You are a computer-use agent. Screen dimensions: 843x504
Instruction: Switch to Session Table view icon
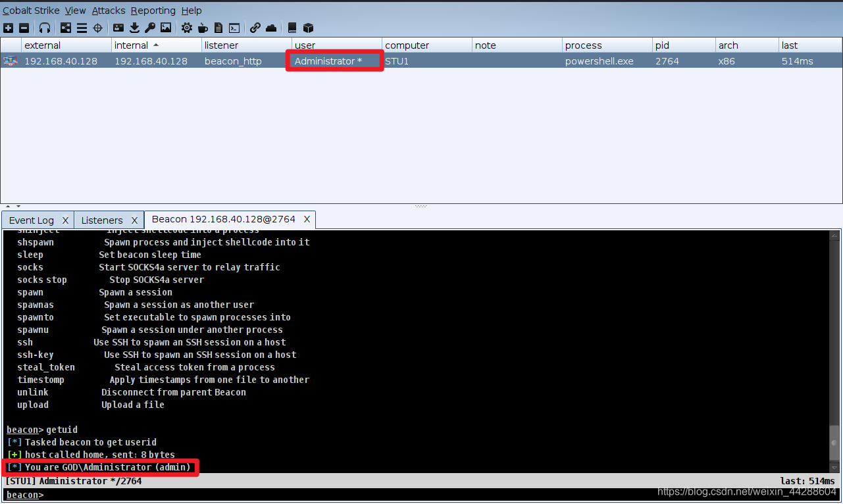click(82, 28)
